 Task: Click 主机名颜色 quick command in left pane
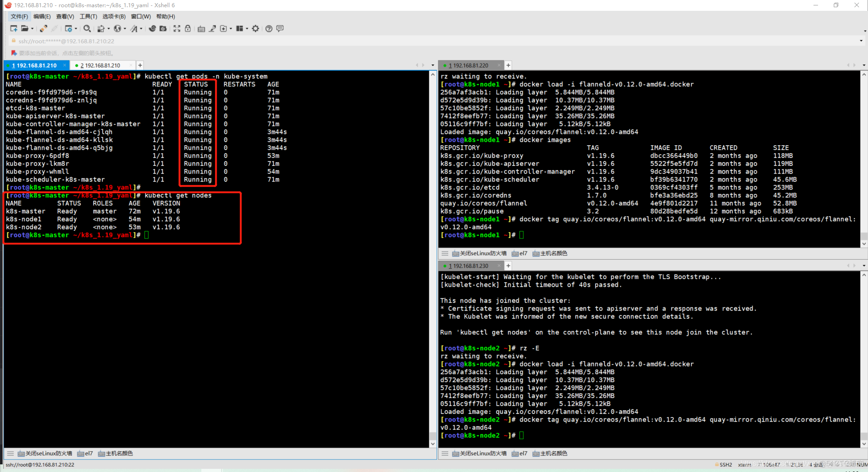click(115, 454)
